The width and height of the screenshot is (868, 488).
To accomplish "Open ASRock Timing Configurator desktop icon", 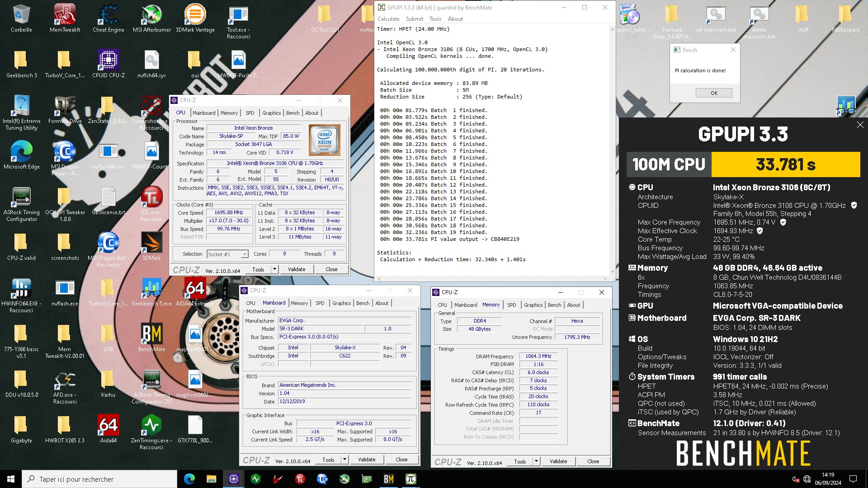I will pos(21,204).
